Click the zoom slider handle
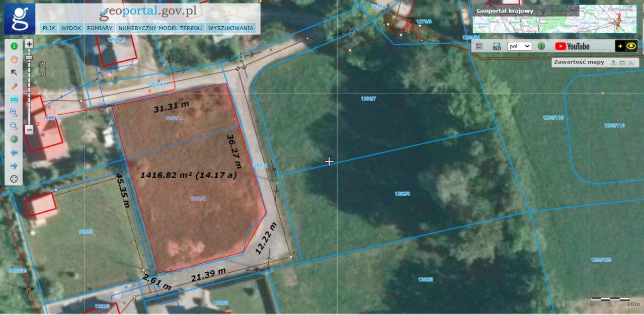This screenshot has height=315, width=644. 29,57
